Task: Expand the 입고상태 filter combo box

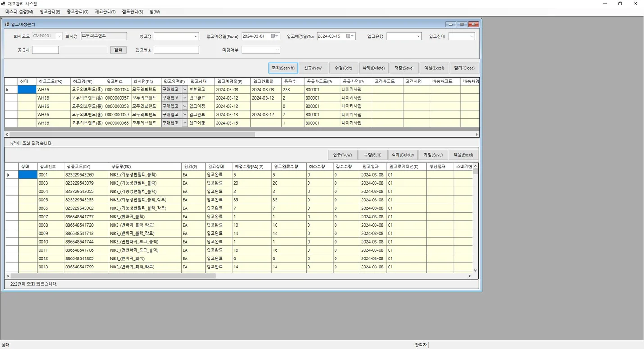Action: pyautogui.click(x=472, y=36)
